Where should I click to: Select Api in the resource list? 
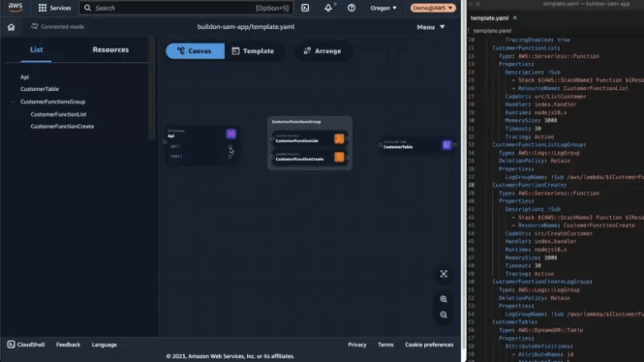coord(25,77)
